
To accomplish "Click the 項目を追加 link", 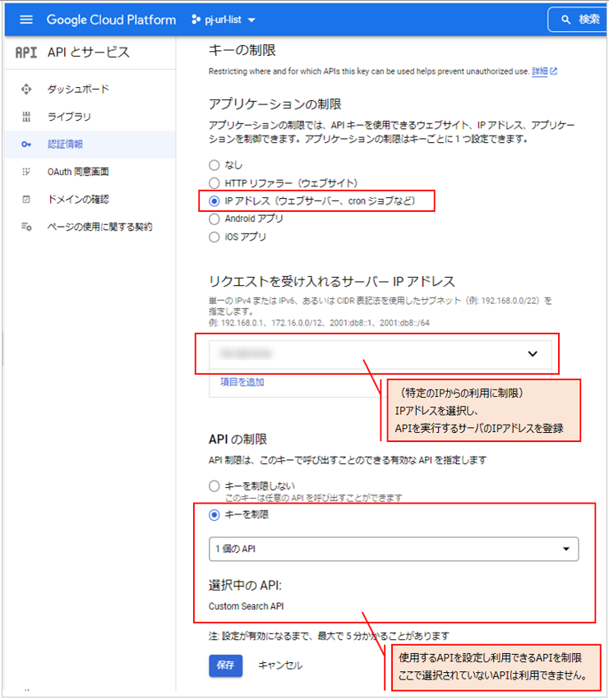I will pyautogui.click(x=242, y=382).
